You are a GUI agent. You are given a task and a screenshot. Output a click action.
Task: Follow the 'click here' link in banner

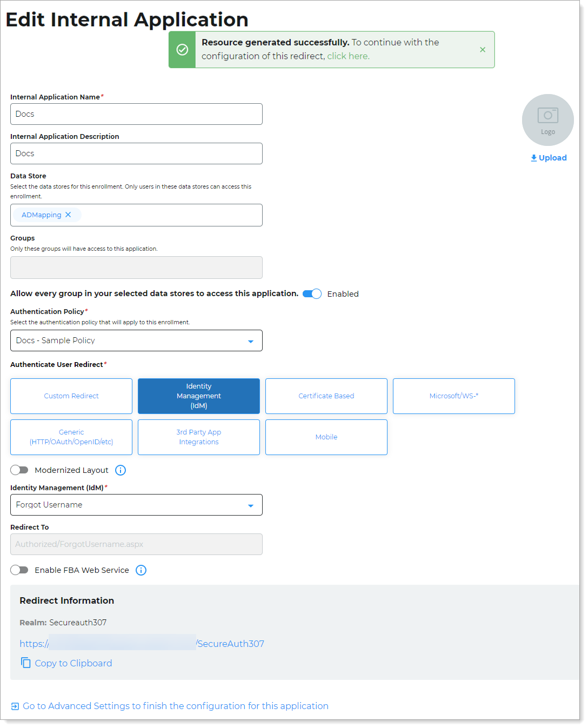[x=348, y=56]
